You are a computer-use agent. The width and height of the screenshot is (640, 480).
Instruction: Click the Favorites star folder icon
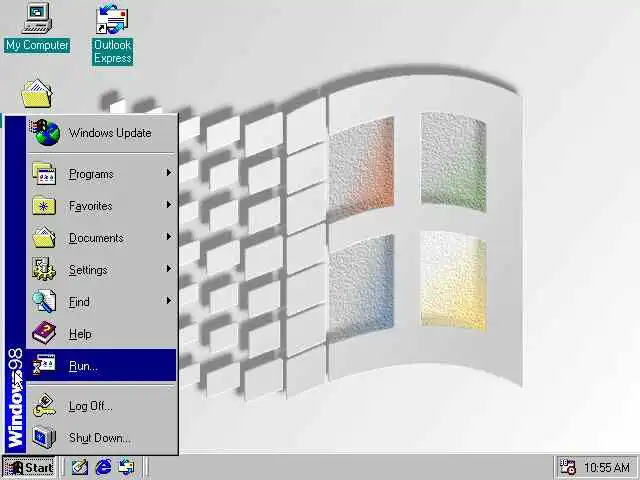[x=44, y=206]
